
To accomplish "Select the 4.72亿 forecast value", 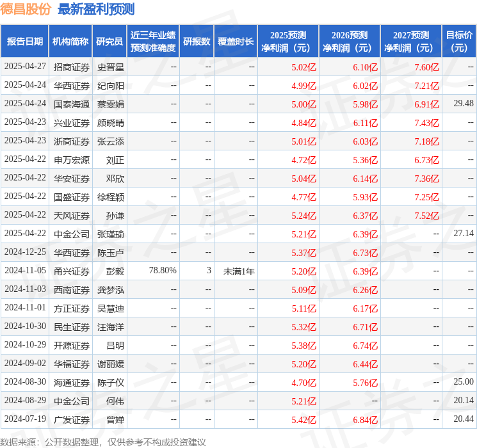I will pos(304,160).
